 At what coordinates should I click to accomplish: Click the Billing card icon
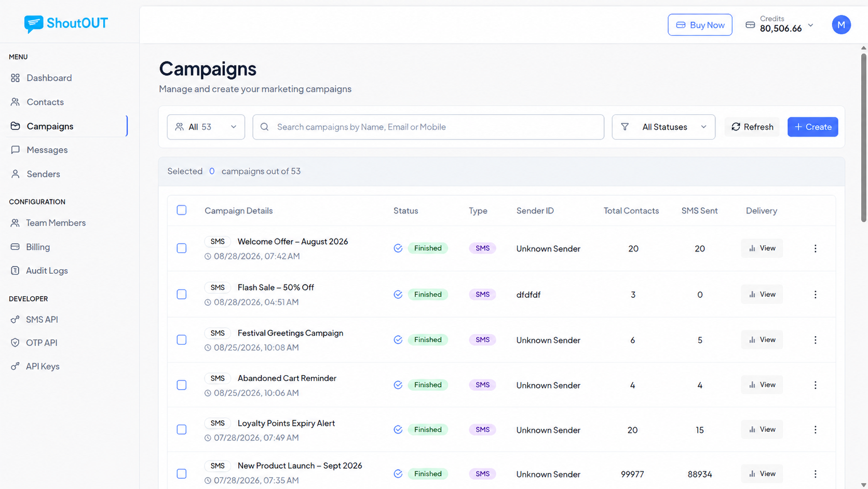point(15,247)
